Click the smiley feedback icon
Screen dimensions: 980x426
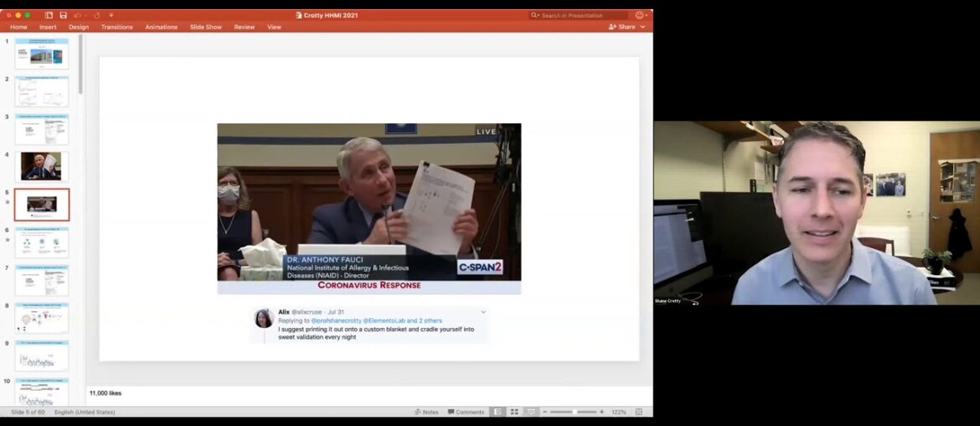coord(640,15)
